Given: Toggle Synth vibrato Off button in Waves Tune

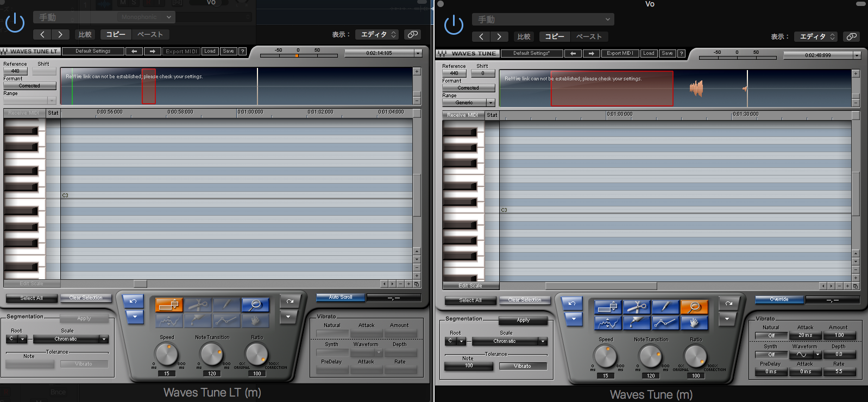Looking at the screenshot, I should click(x=771, y=355).
